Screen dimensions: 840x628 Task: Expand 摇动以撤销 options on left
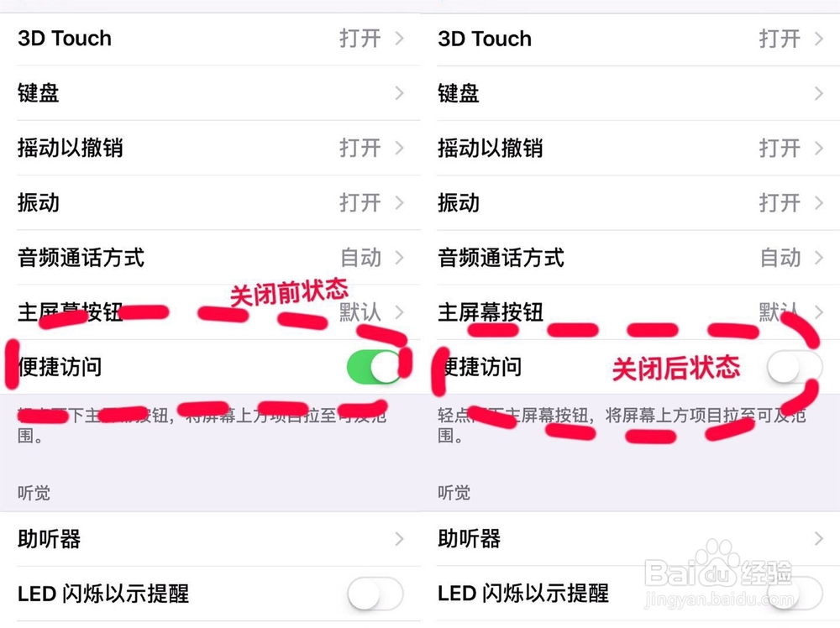[x=210, y=149]
